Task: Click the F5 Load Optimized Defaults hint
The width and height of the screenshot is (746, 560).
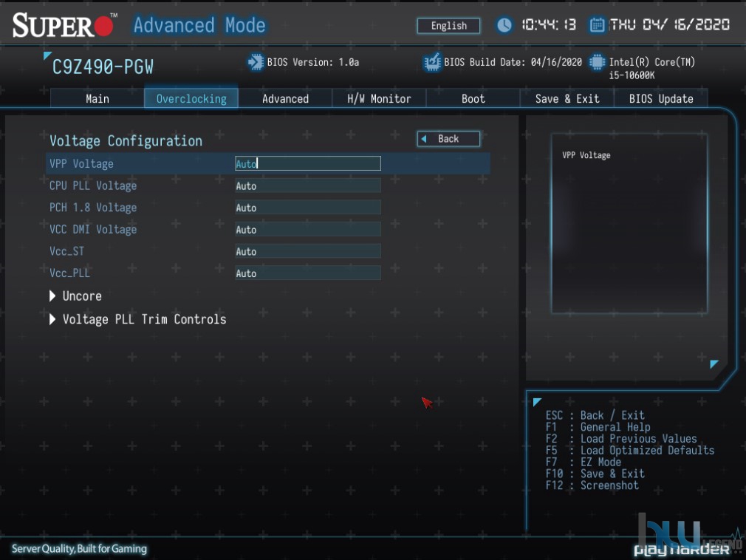Action: (629, 450)
